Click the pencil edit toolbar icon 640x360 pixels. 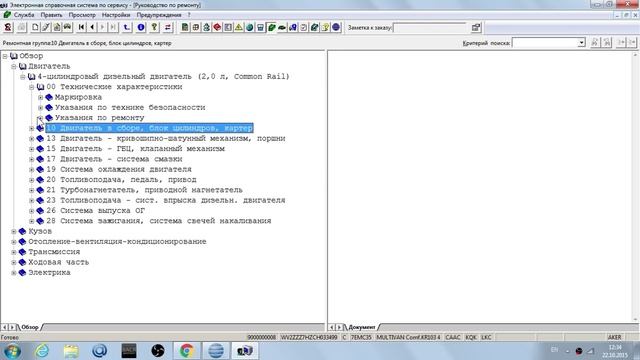coord(46,27)
